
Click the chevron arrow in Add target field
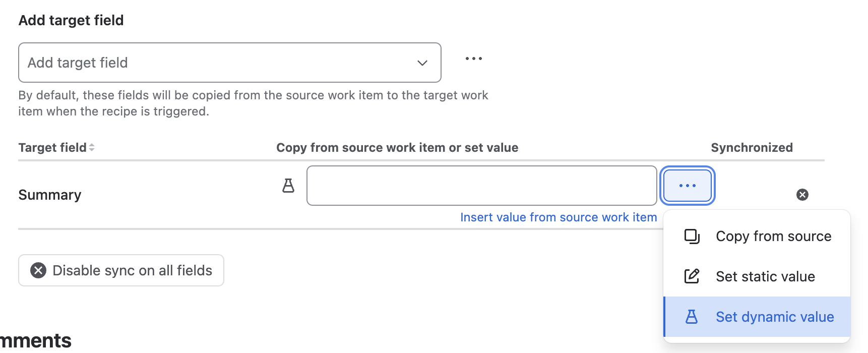tap(422, 63)
